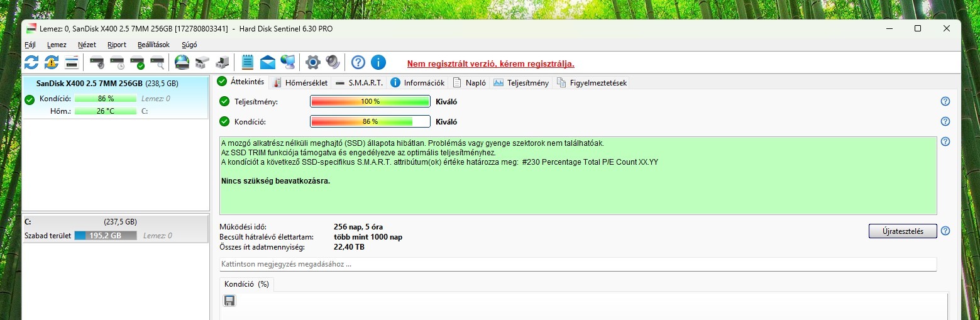Open the Lemez menu
Screen dimensions: 980x320
57,45
